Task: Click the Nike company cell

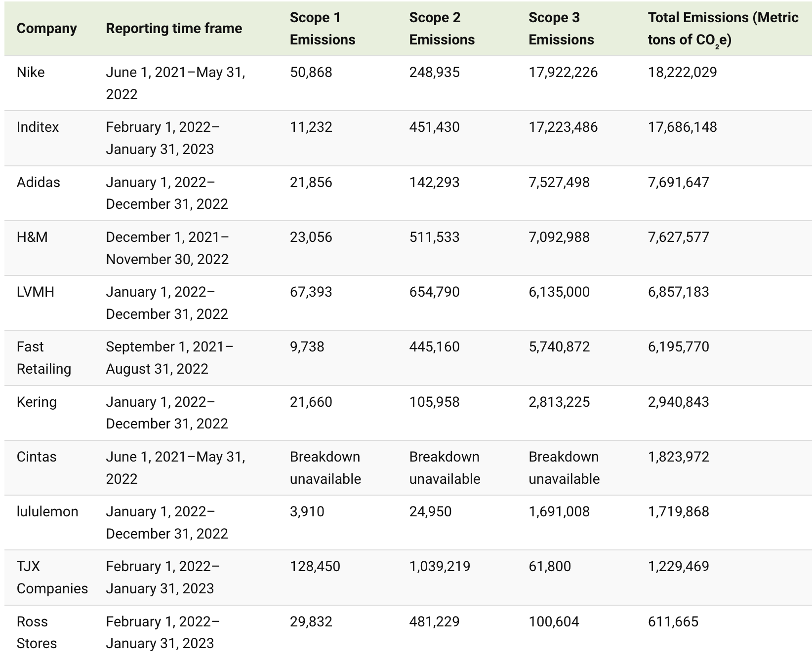Action: coord(31,73)
